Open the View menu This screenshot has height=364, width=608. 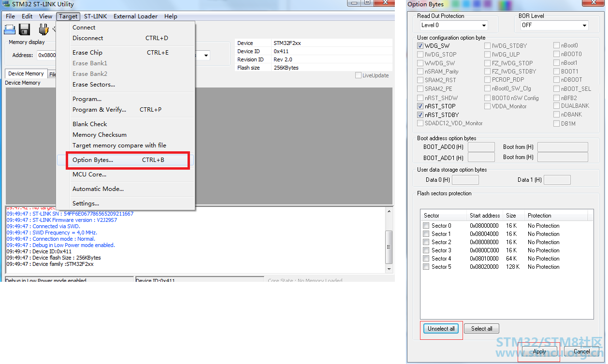(x=46, y=16)
